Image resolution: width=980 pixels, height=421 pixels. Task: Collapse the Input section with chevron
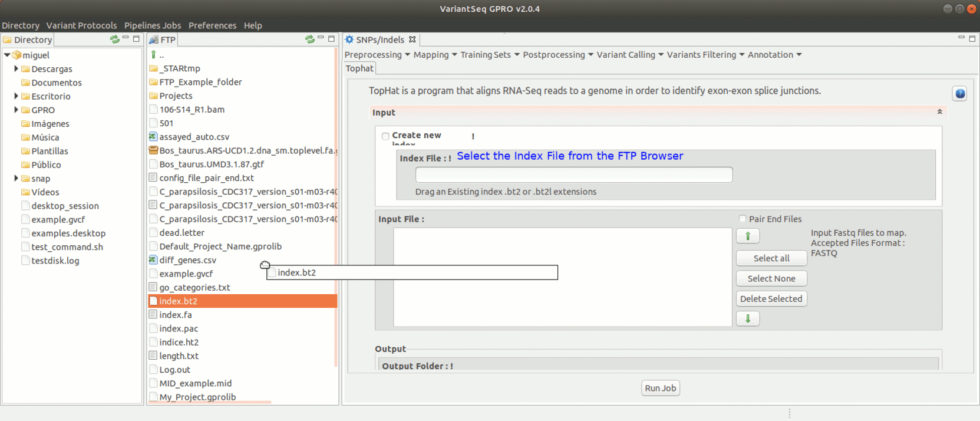pyautogui.click(x=939, y=112)
